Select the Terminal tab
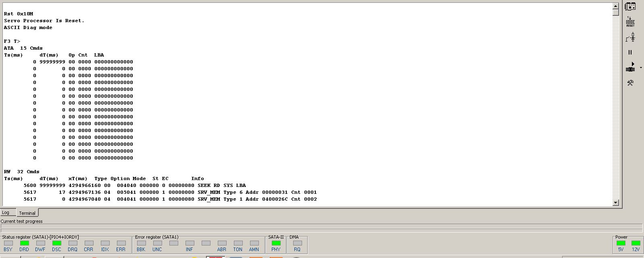This screenshot has width=644, height=258. [x=27, y=213]
